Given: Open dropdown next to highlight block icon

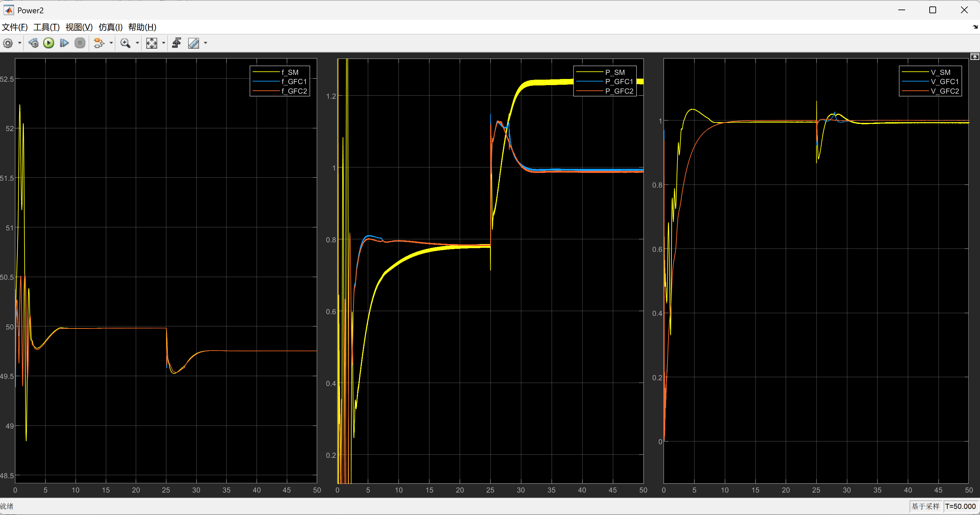Looking at the screenshot, I should (x=111, y=43).
